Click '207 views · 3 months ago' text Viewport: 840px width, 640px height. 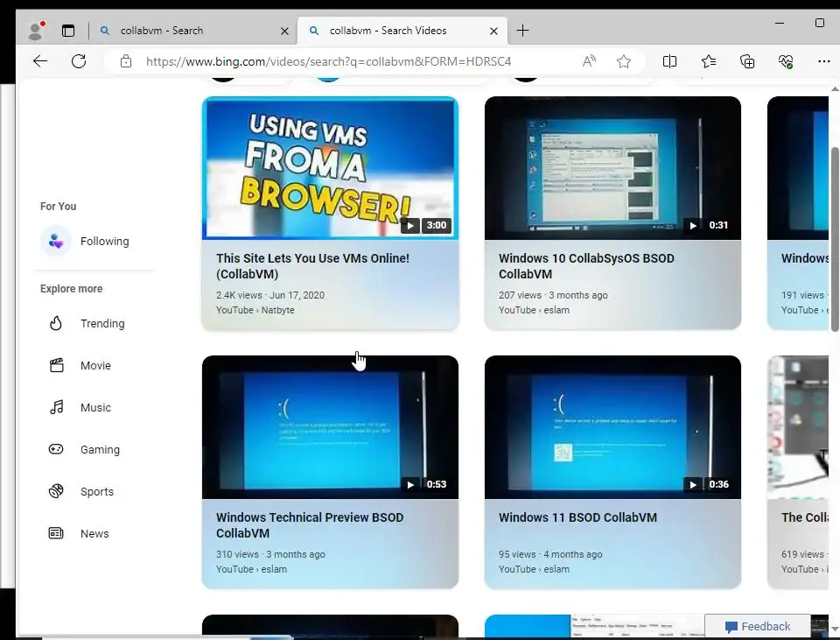point(553,295)
